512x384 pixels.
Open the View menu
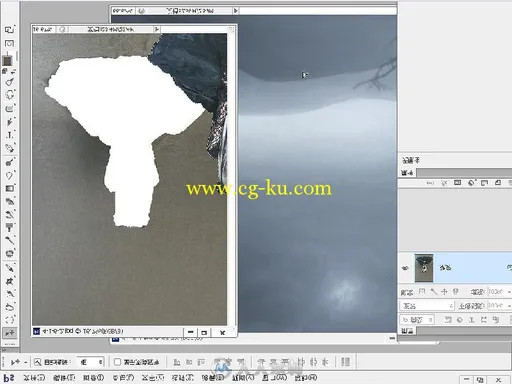coord(243,378)
